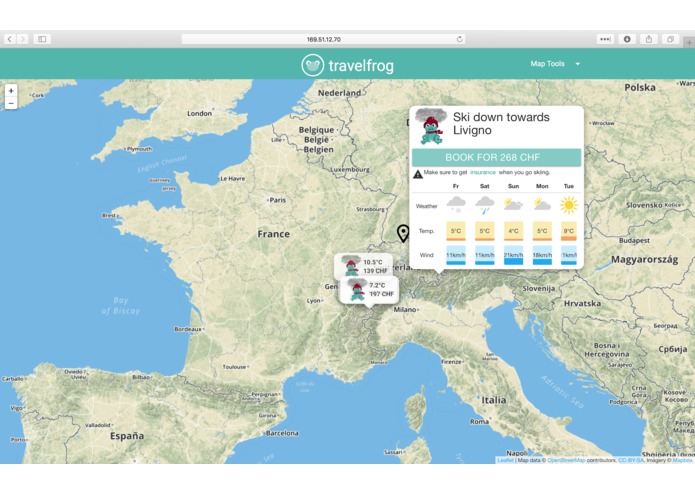Open the downloads icon in the toolbar
Image resolution: width=695 pixels, height=494 pixels.
point(627,39)
